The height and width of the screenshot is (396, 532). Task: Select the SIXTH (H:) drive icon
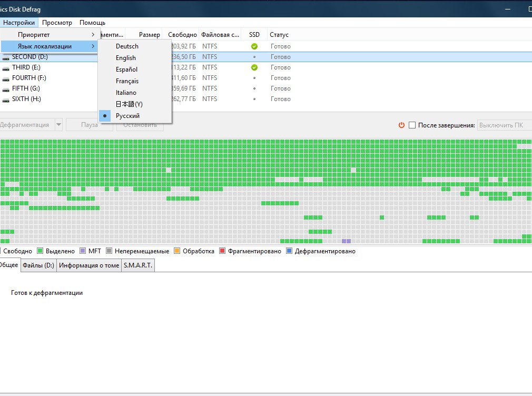(x=6, y=100)
